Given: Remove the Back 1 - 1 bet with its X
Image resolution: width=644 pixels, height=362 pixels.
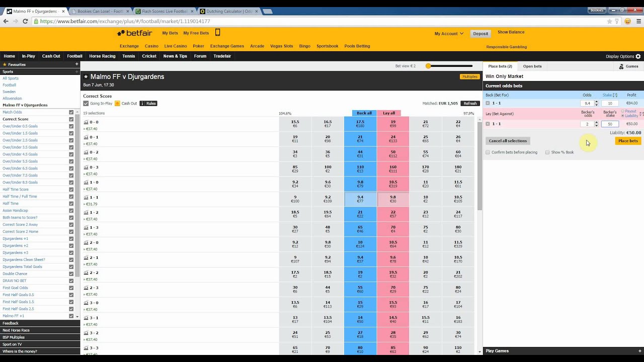Looking at the screenshot, I should (x=488, y=103).
